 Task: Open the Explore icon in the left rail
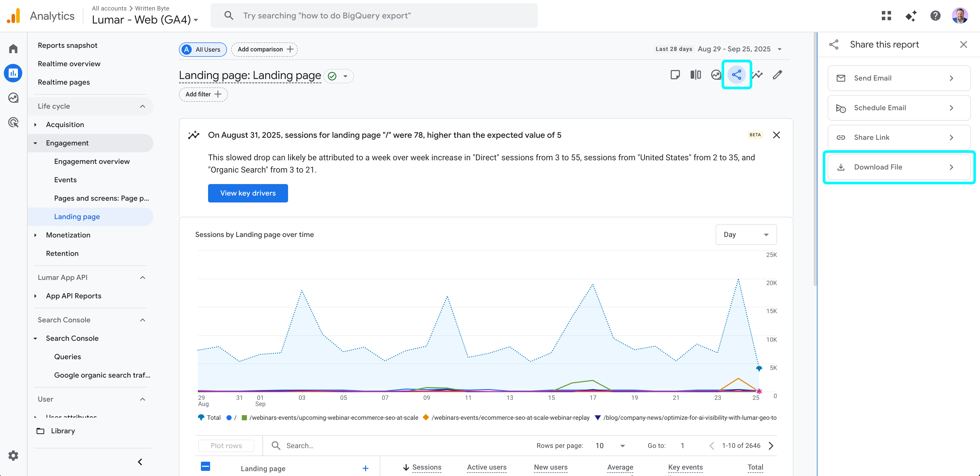(13, 98)
